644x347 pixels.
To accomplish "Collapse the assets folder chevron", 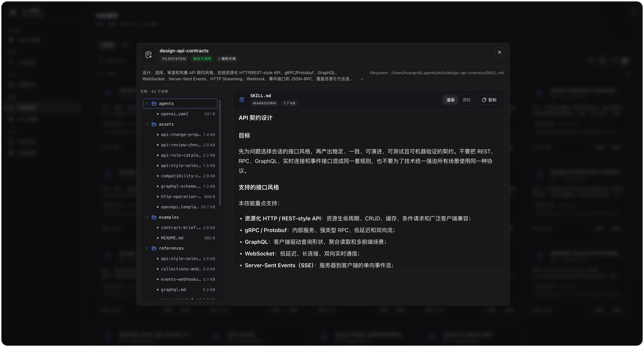I will click(x=147, y=124).
